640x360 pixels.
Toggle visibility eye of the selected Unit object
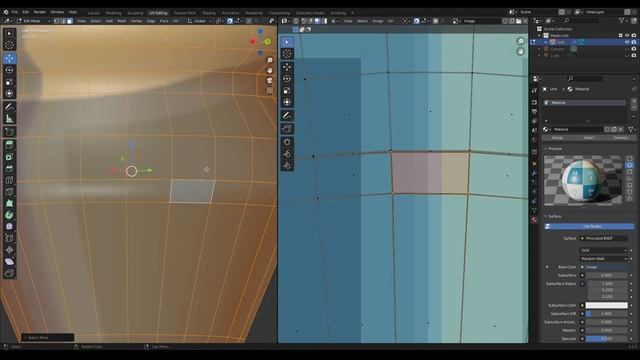coord(627,42)
